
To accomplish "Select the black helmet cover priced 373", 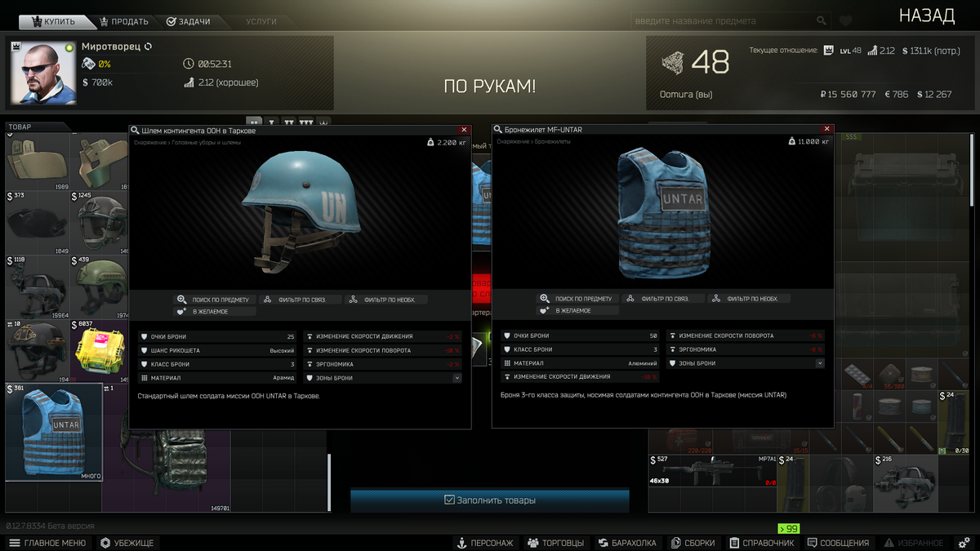I will click(38, 222).
